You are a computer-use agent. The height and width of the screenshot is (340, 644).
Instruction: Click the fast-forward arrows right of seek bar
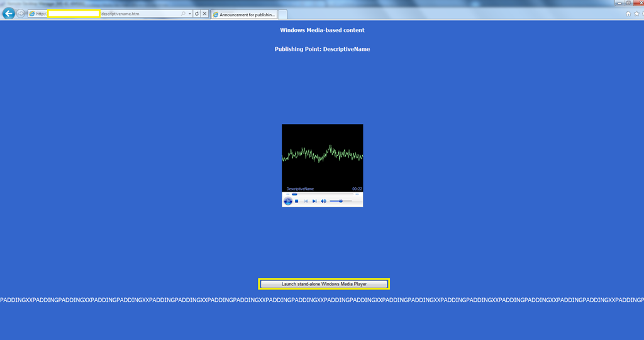pyautogui.click(x=357, y=194)
